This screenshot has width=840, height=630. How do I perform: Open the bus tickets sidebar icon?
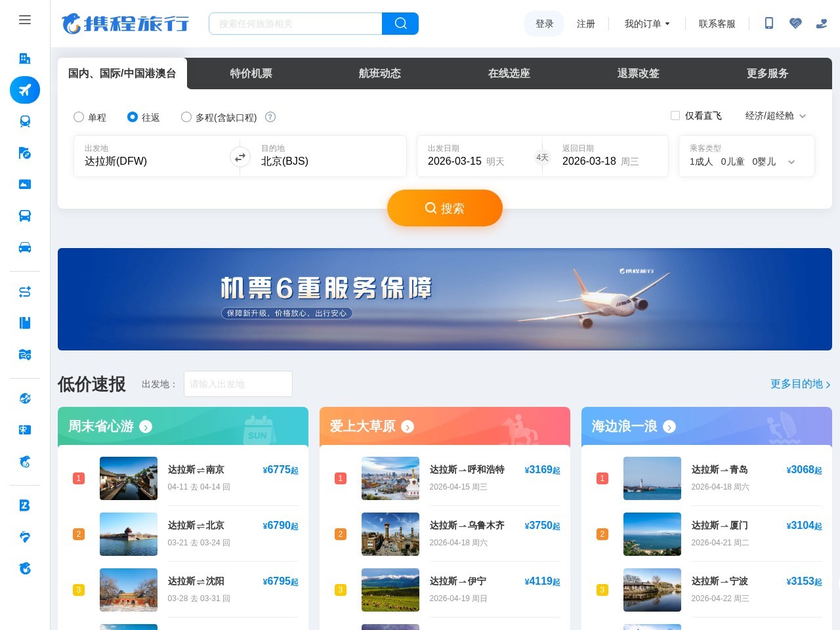(x=25, y=216)
